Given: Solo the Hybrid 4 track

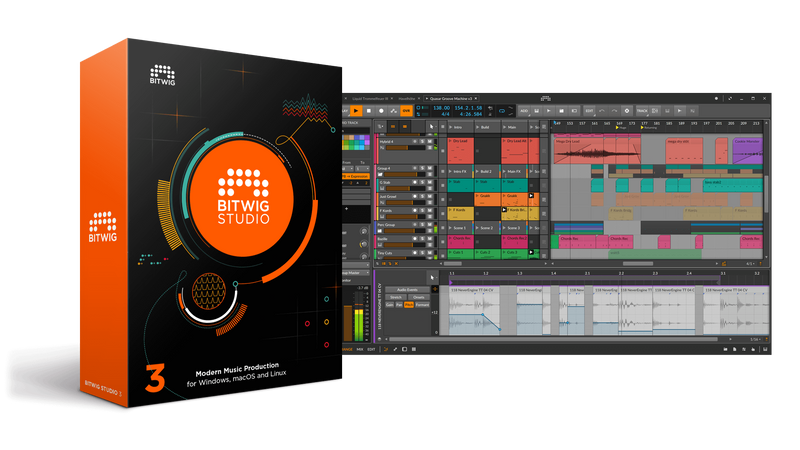Looking at the screenshot, I should [x=422, y=141].
